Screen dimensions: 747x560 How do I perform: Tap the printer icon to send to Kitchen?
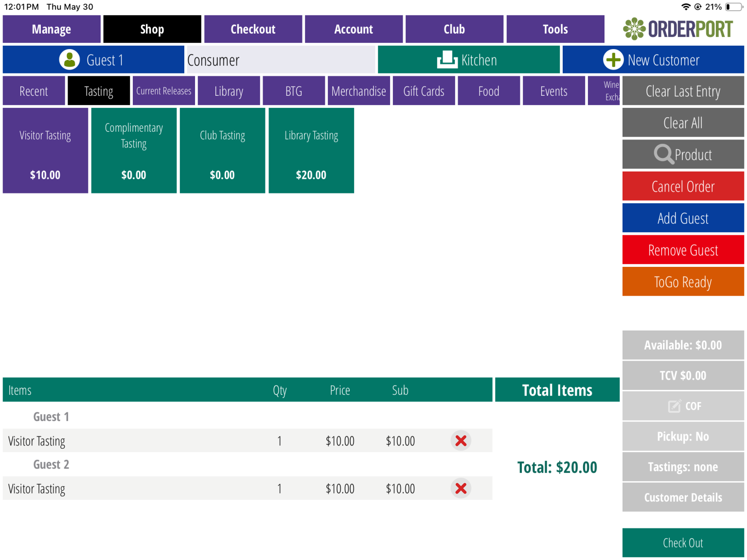pos(449,59)
